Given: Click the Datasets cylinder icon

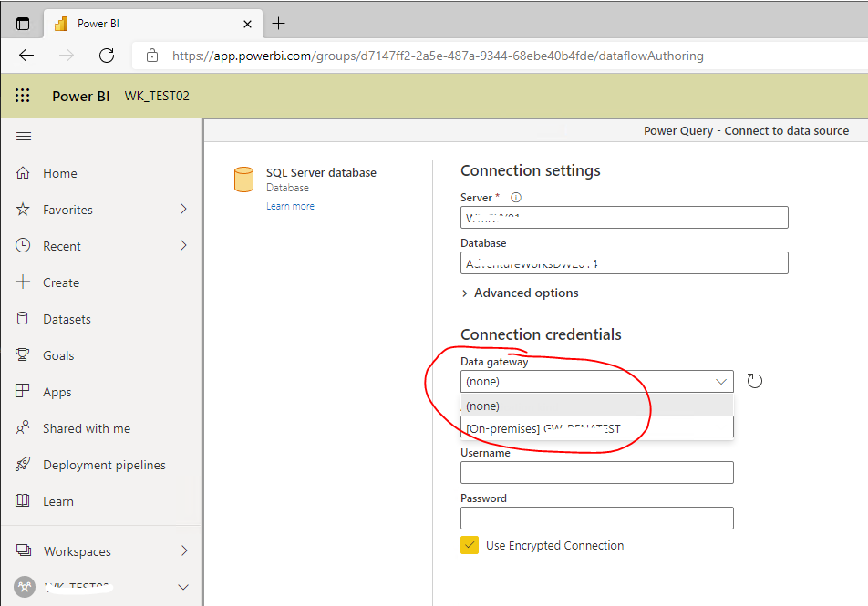Looking at the screenshot, I should [x=23, y=318].
